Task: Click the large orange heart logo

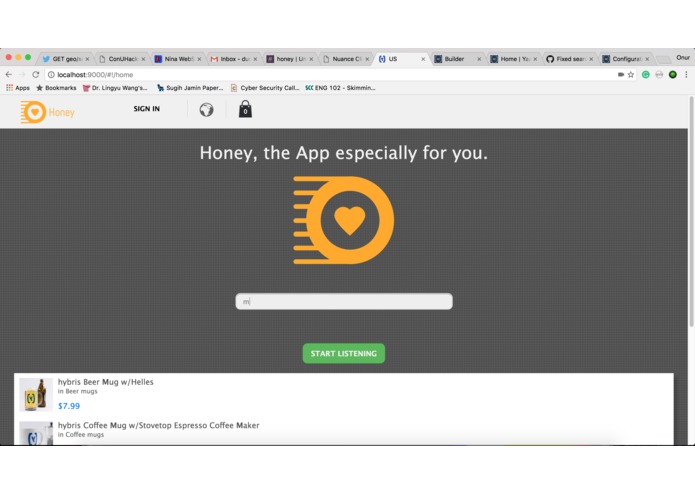Action: [x=344, y=220]
